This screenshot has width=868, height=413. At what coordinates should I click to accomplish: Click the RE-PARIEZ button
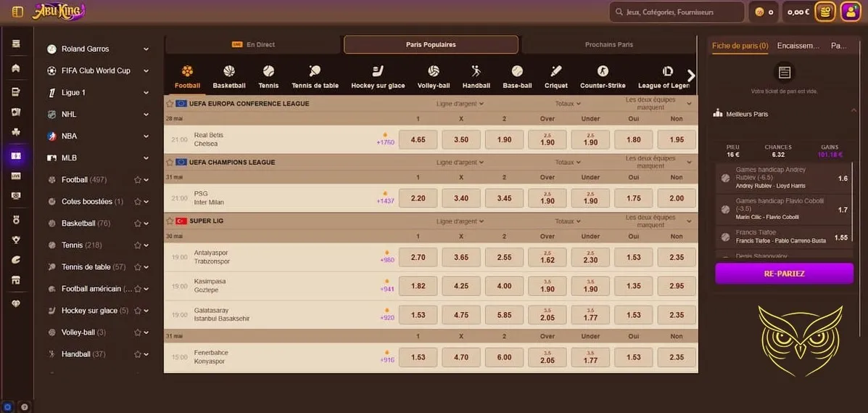784,274
